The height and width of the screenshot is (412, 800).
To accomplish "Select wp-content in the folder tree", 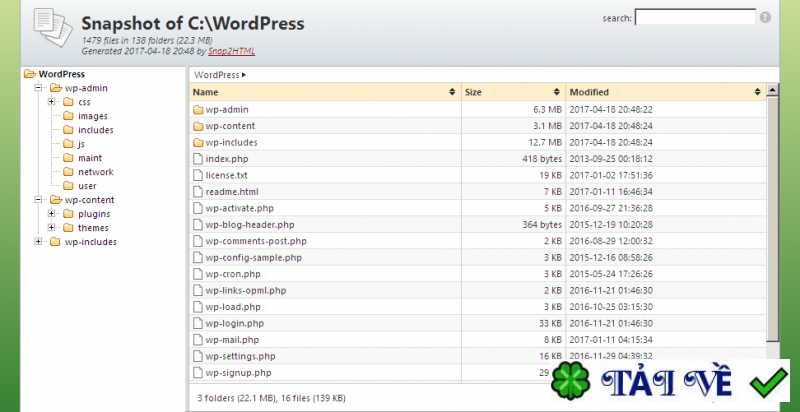I will [89, 199].
